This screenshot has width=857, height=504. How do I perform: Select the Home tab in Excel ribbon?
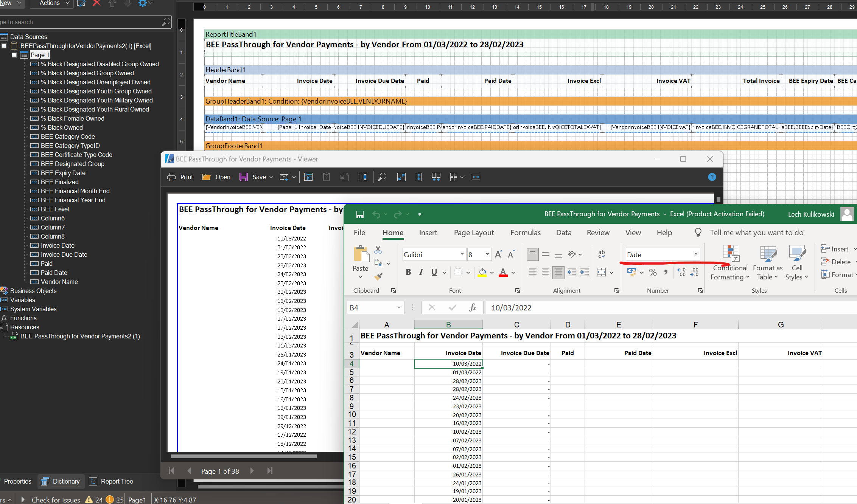(x=392, y=232)
